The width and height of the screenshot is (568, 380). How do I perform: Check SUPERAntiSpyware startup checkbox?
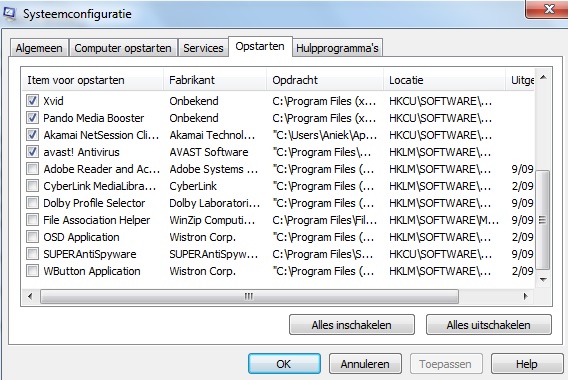tap(32, 254)
